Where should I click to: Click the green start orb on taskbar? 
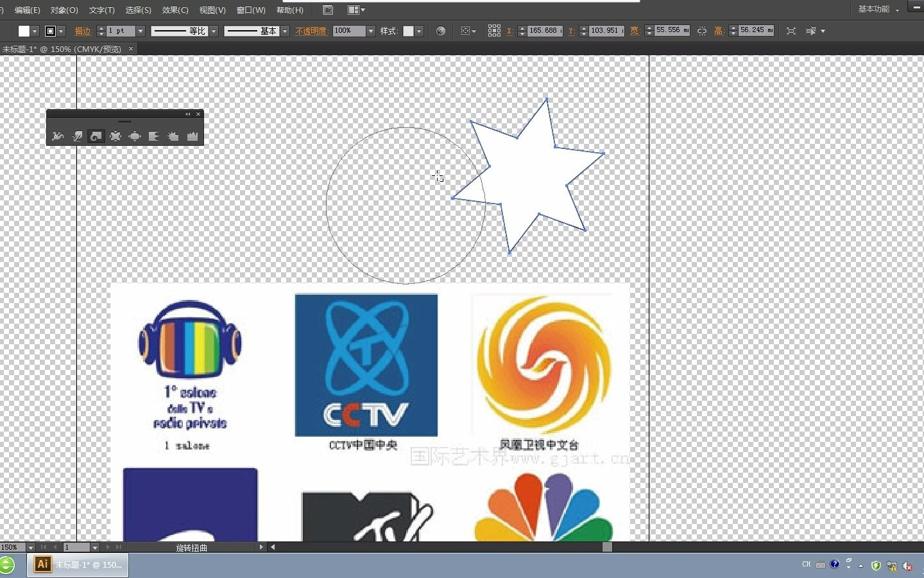point(6,565)
